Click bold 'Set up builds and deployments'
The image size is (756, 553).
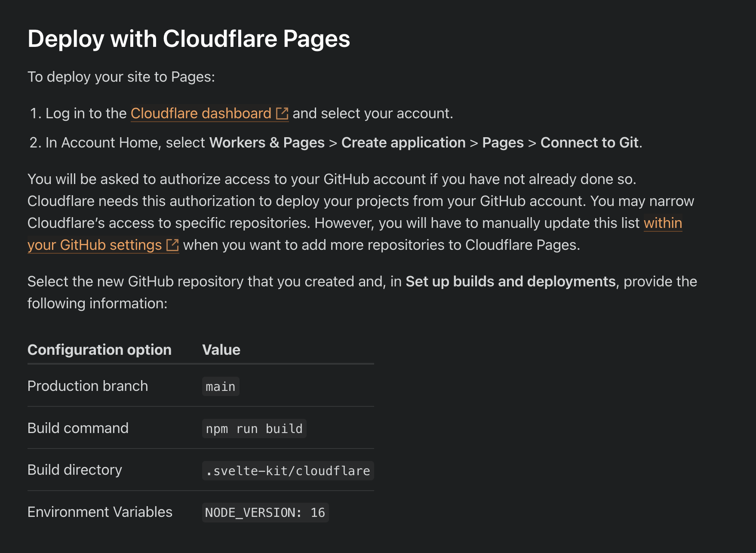coord(510,282)
